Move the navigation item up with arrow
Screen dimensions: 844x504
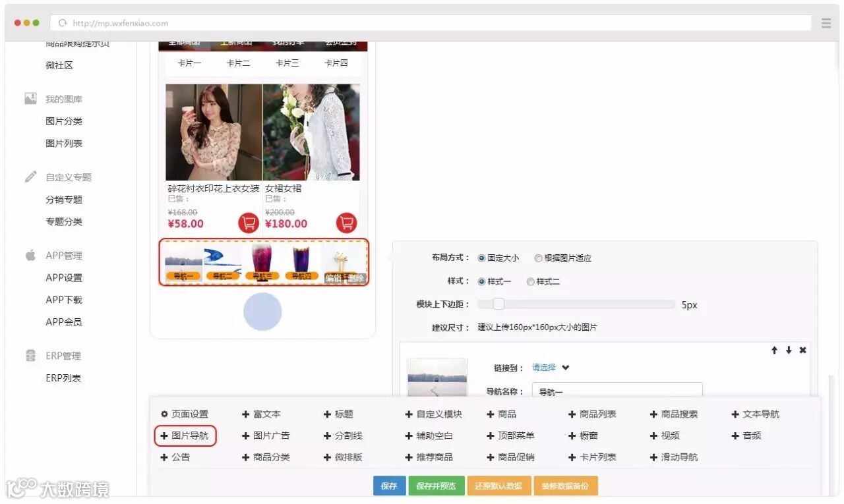click(774, 350)
